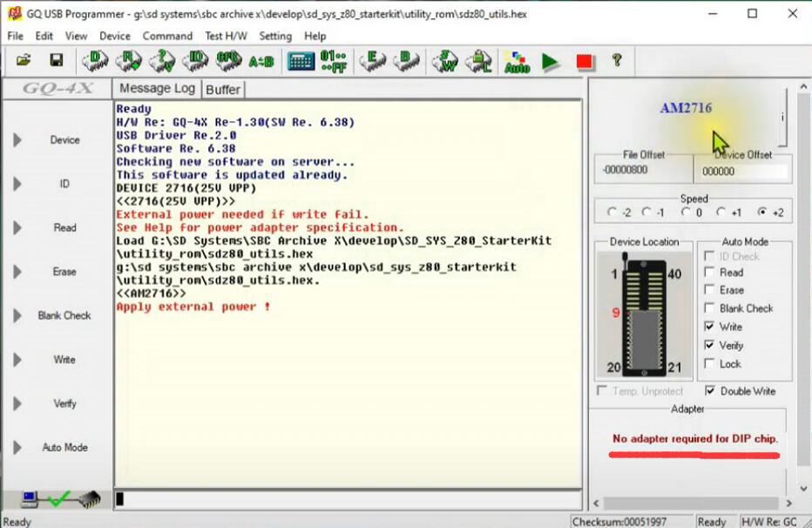This screenshot has width=812, height=528.
Task: Click the colorful Auto toolbar icon
Action: point(517,62)
